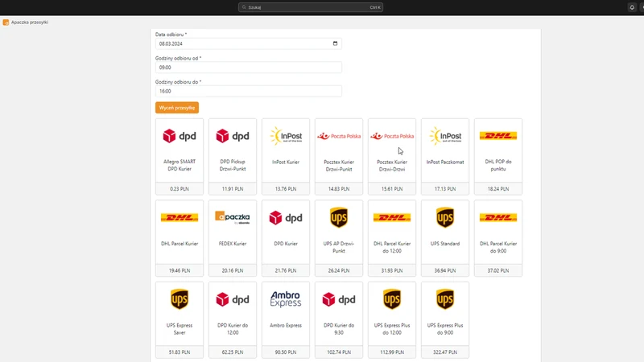Choose the DPD Kurier 21.76 logo
Viewport: 644px width, 362px height.
[x=286, y=217]
